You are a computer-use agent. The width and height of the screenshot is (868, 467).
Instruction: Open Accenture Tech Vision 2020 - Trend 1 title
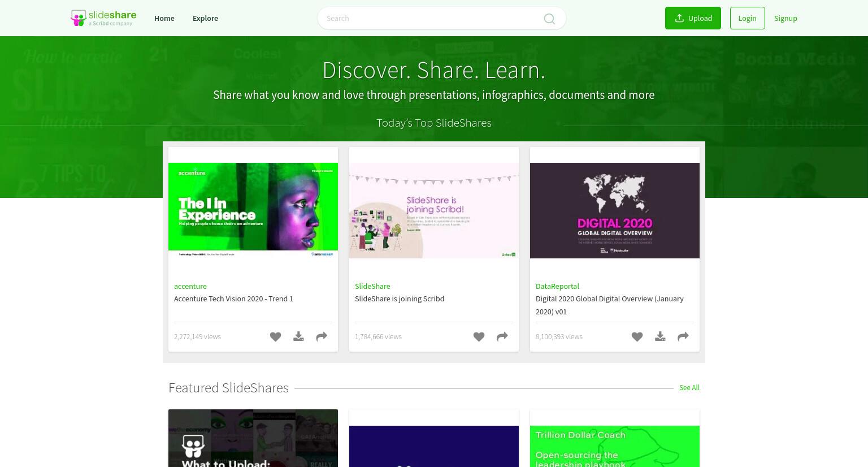pos(233,299)
